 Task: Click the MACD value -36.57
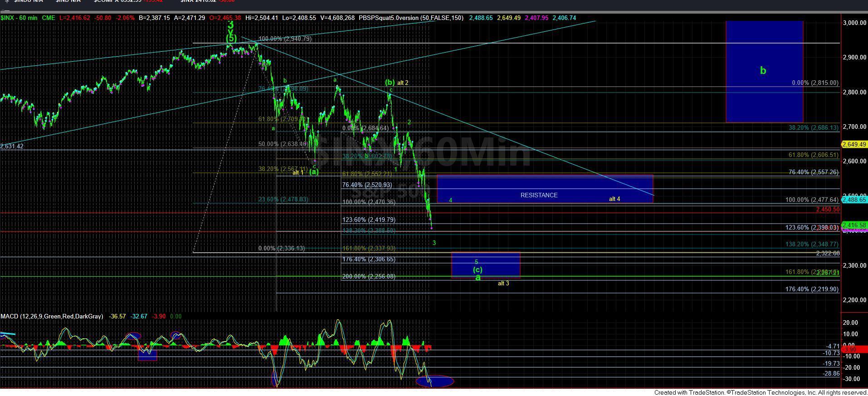pos(117,316)
